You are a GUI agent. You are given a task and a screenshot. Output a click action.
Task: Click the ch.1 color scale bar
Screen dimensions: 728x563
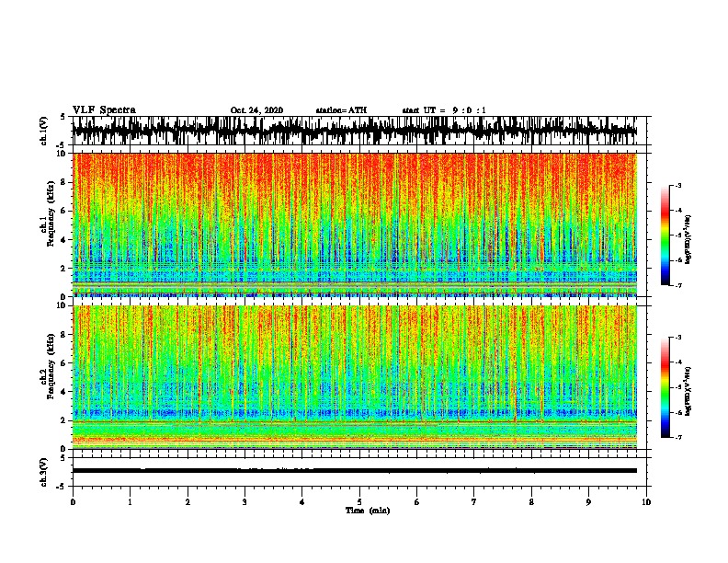click(x=665, y=236)
